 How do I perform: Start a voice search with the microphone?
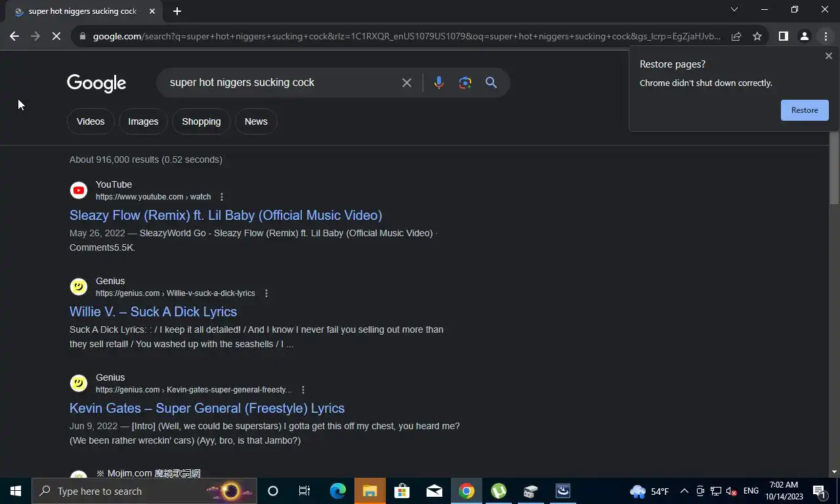pos(438,83)
